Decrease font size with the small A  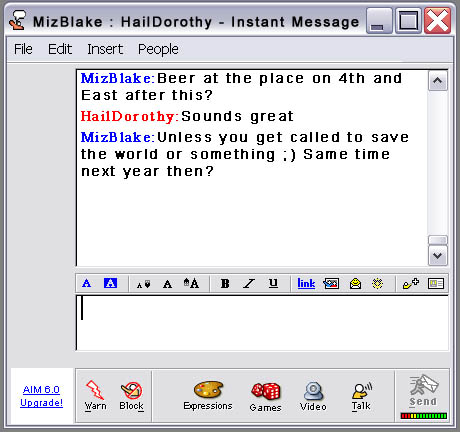coord(143,284)
